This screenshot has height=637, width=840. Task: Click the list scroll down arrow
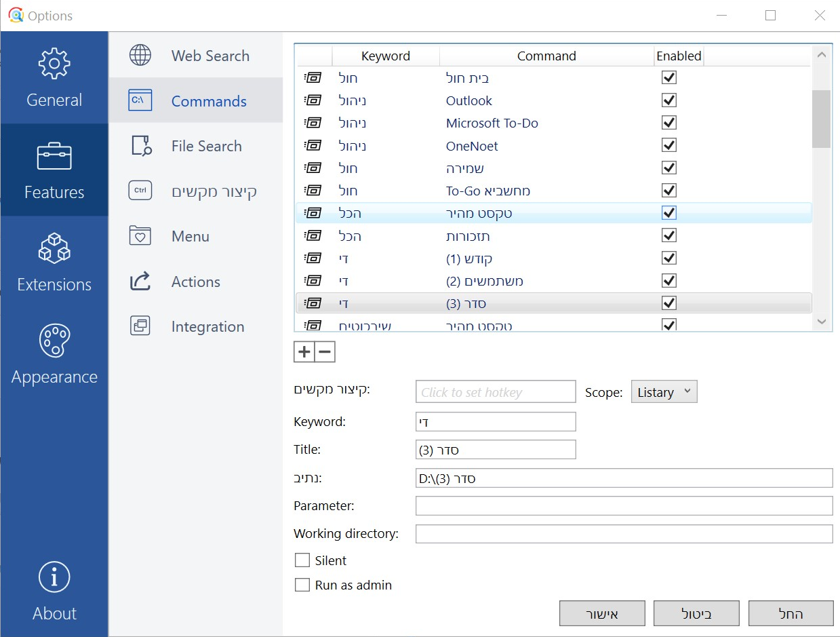coord(822,321)
